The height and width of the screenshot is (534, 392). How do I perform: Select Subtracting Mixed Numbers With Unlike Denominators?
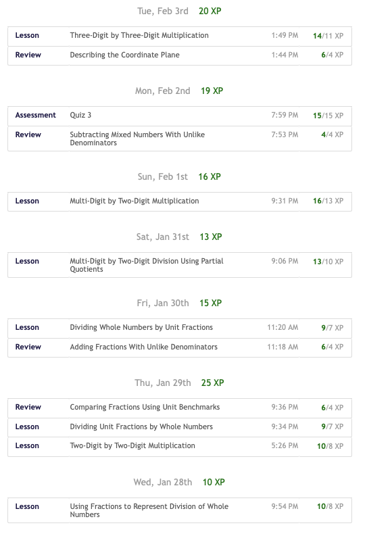(x=180, y=139)
